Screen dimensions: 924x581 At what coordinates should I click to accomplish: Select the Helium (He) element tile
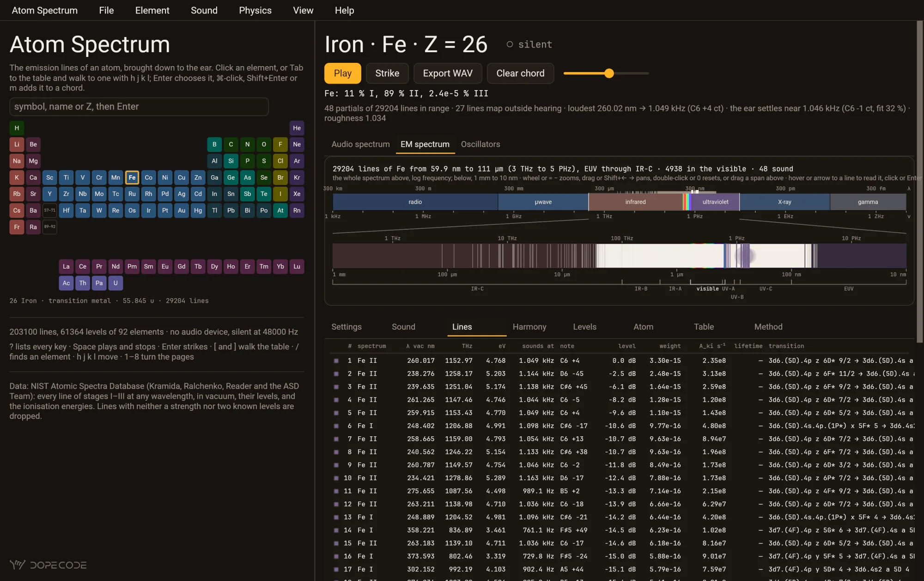point(297,128)
